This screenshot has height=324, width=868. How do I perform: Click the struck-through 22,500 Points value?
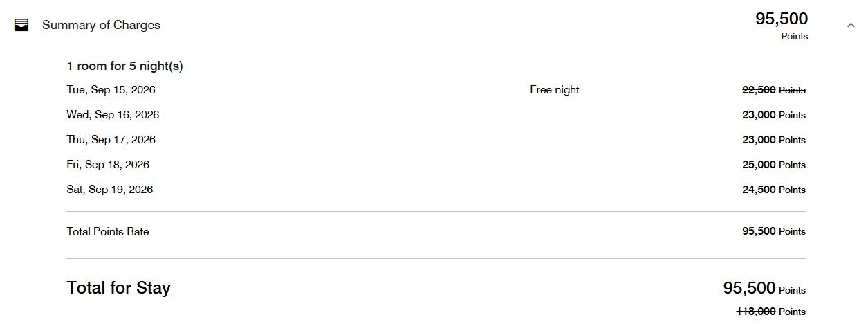(774, 90)
